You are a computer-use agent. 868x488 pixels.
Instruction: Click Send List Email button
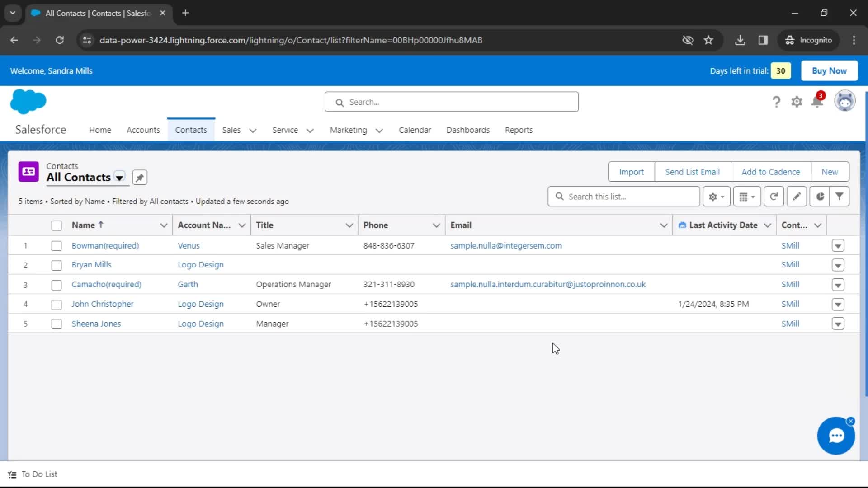point(692,172)
